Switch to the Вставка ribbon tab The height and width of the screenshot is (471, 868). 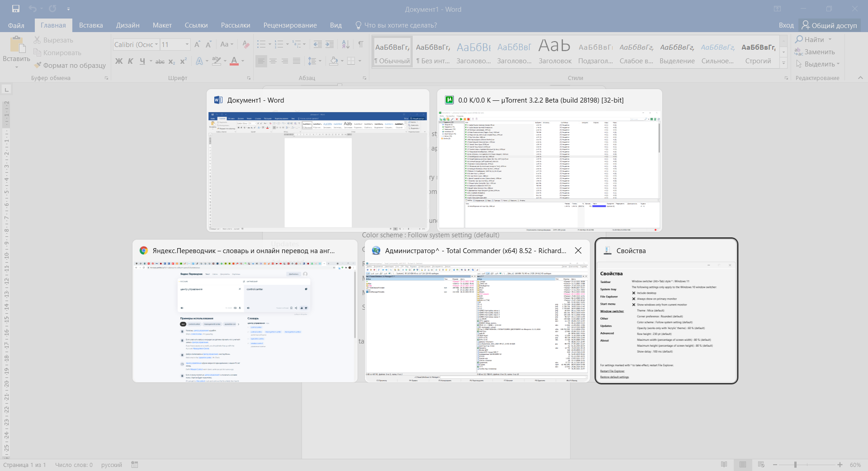(x=91, y=25)
